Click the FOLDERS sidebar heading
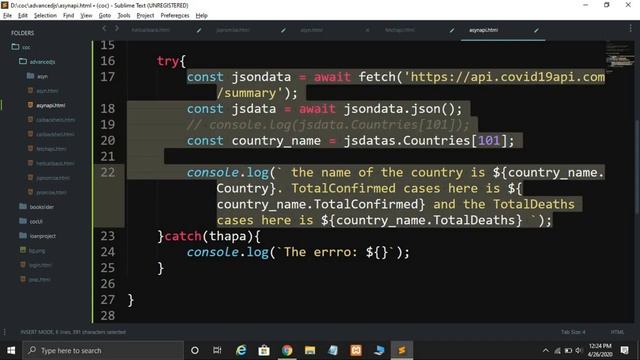The width and height of the screenshot is (640, 360). click(22, 33)
